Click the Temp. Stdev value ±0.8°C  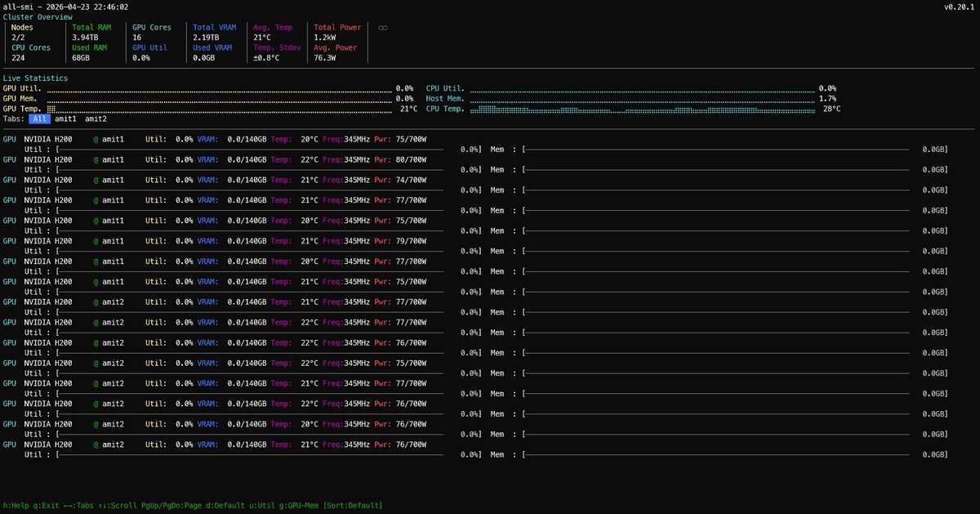click(x=267, y=58)
